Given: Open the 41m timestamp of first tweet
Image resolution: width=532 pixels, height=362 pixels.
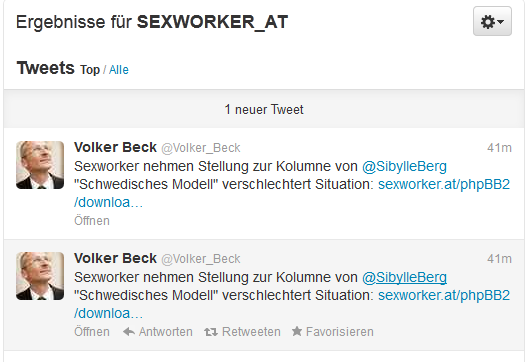Looking at the screenshot, I should [x=499, y=148].
